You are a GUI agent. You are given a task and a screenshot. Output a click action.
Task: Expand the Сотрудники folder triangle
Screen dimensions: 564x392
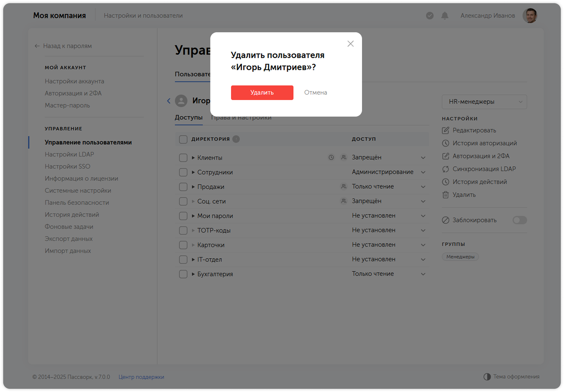pos(193,172)
